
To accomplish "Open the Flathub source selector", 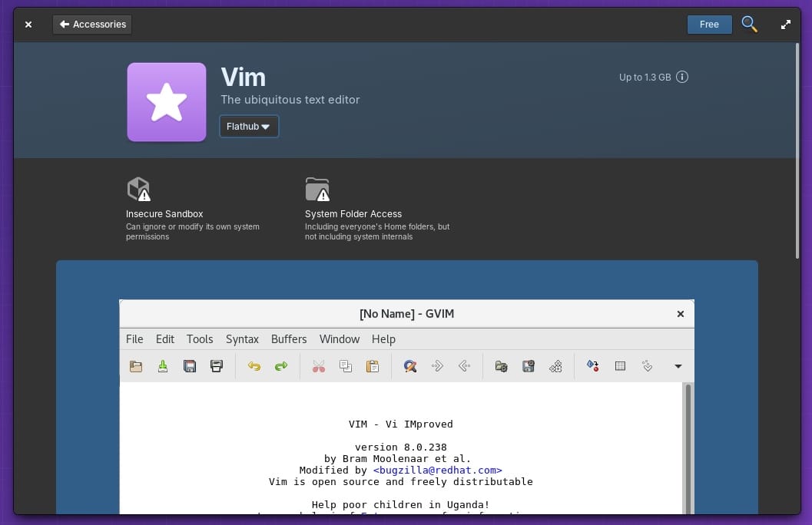I will click(x=249, y=127).
